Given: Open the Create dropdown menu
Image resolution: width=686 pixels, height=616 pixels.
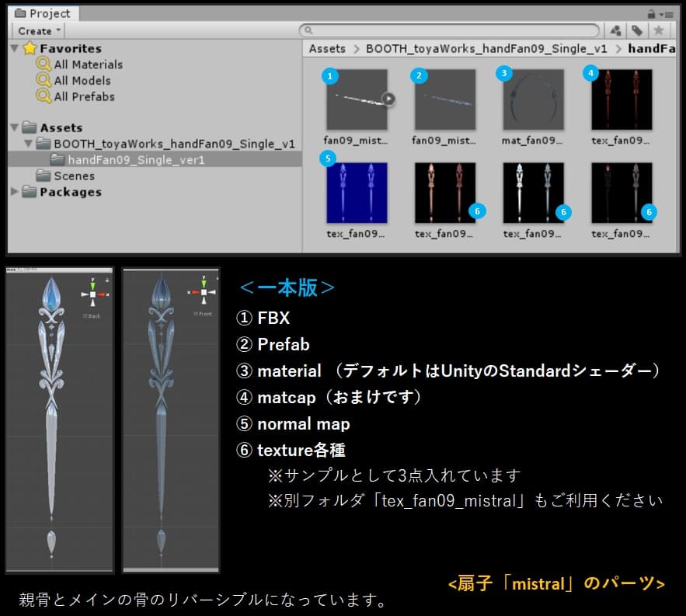Looking at the screenshot, I should (39, 31).
